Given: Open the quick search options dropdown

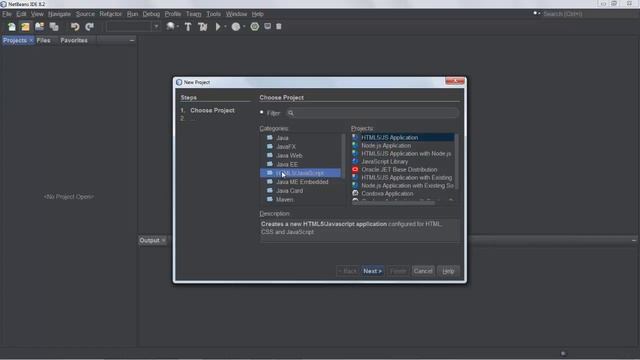Looking at the screenshot, I should [x=536, y=13].
